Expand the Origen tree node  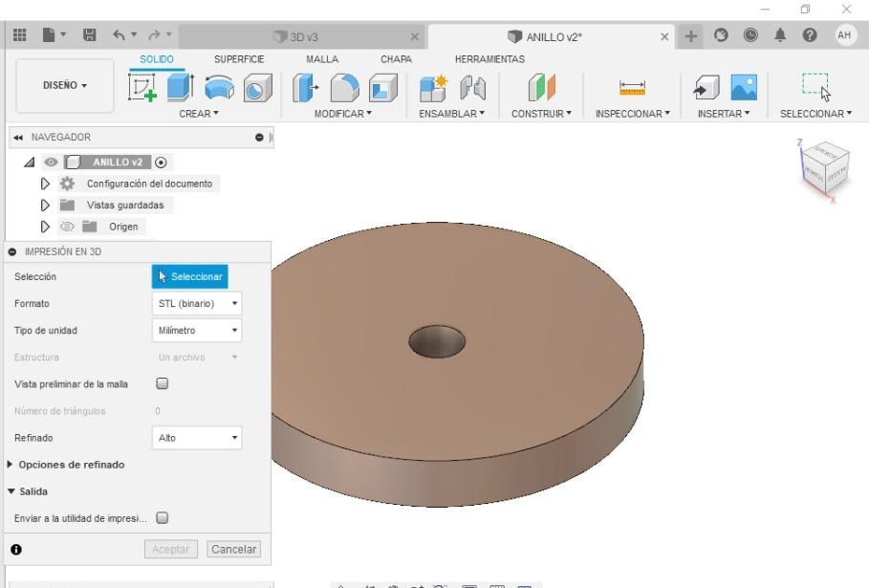click(45, 227)
